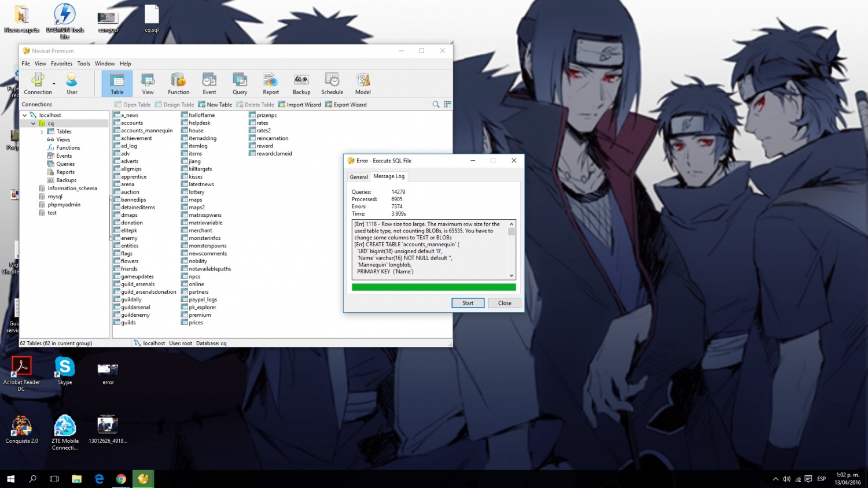
Task: Open the Help menu
Action: [x=126, y=64]
